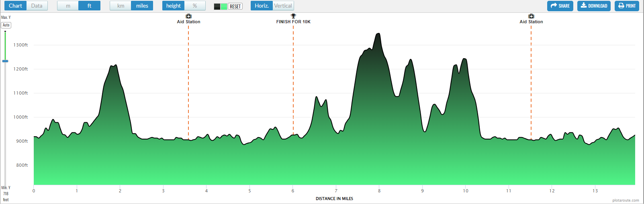The image size is (644, 204).
Task: Open the dark chart color swatch
Action: click(x=217, y=6)
